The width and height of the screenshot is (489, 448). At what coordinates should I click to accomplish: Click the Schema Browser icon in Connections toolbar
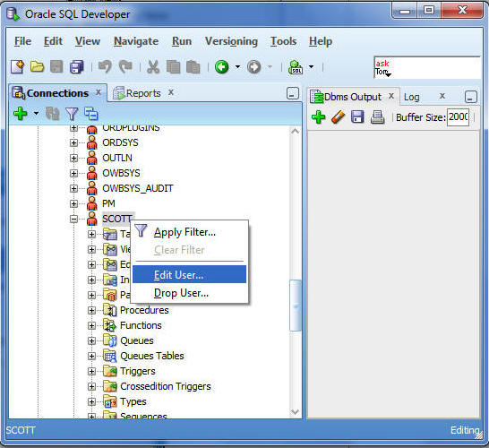[x=91, y=114]
